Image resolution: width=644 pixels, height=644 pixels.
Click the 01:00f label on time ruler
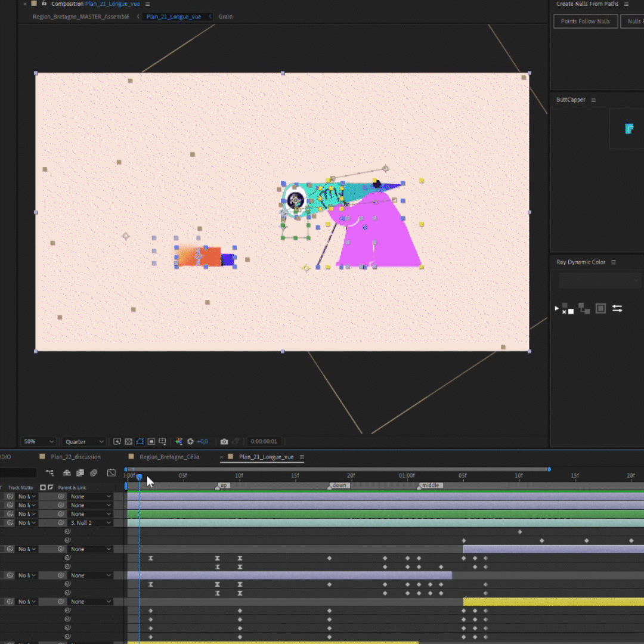[x=407, y=476]
